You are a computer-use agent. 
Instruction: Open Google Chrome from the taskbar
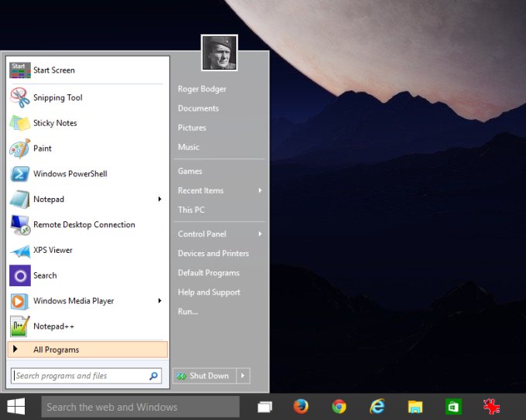339,406
